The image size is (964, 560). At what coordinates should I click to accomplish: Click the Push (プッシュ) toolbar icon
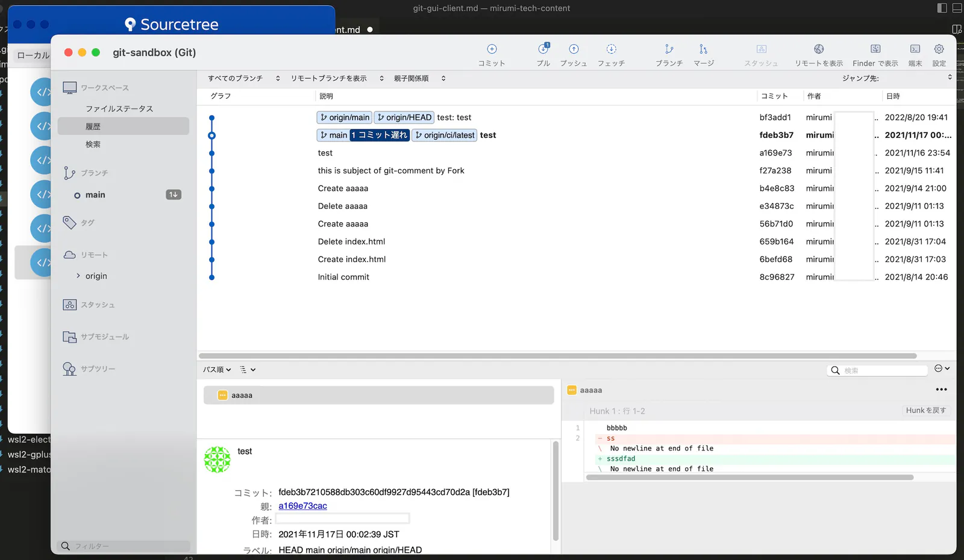(x=574, y=49)
